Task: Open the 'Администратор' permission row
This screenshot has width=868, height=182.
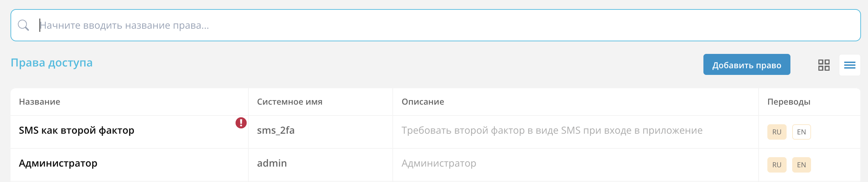Action: click(x=58, y=163)
